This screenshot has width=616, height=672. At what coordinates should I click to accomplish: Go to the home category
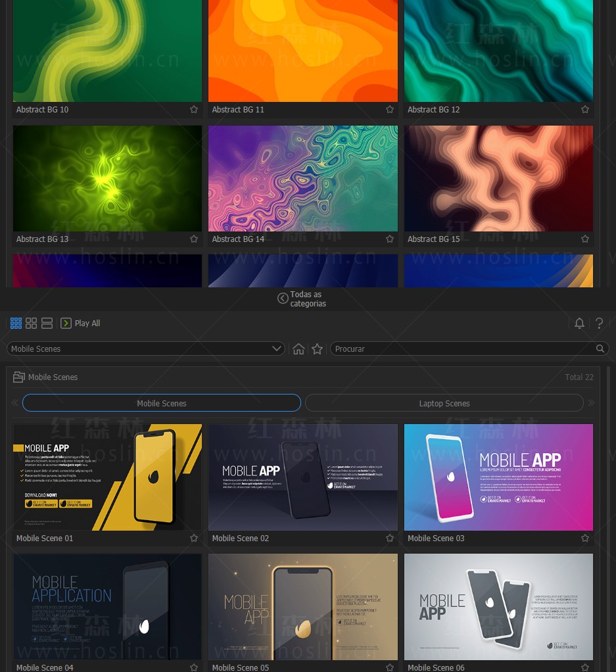click(298, 349)
